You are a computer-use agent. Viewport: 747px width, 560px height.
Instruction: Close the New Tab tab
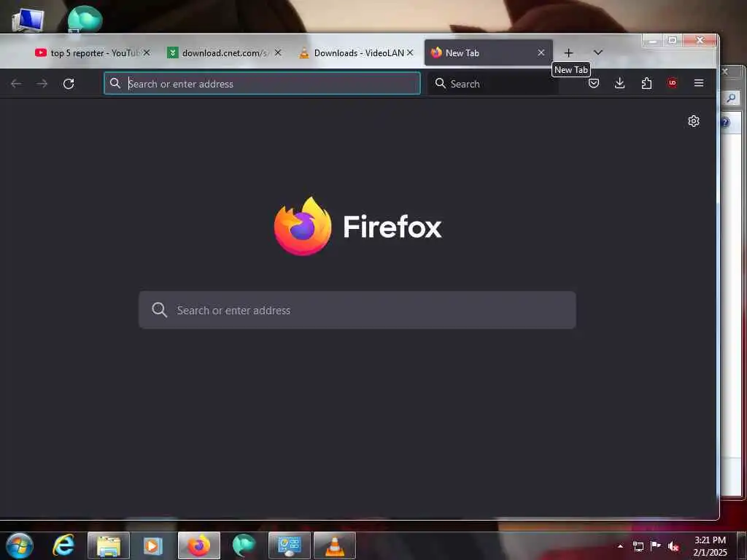541,52
